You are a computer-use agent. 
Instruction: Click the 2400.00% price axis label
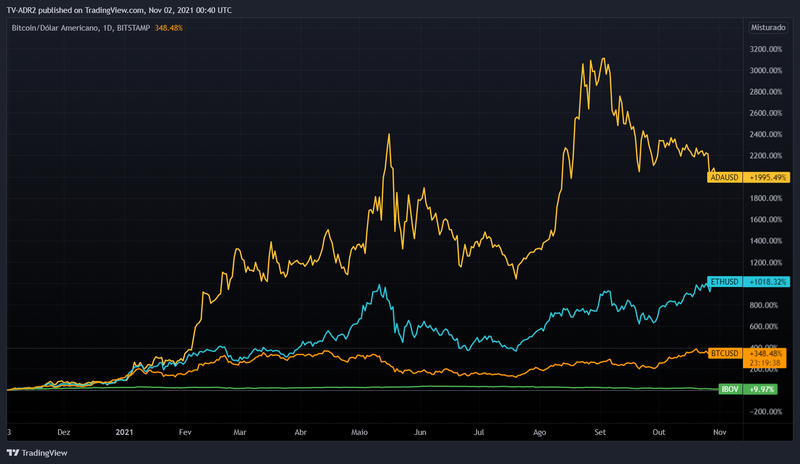pyautogui.click(x=766, y=134)
